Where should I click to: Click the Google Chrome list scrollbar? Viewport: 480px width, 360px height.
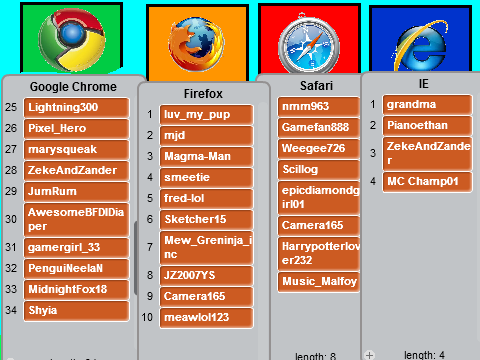(136, 257)
